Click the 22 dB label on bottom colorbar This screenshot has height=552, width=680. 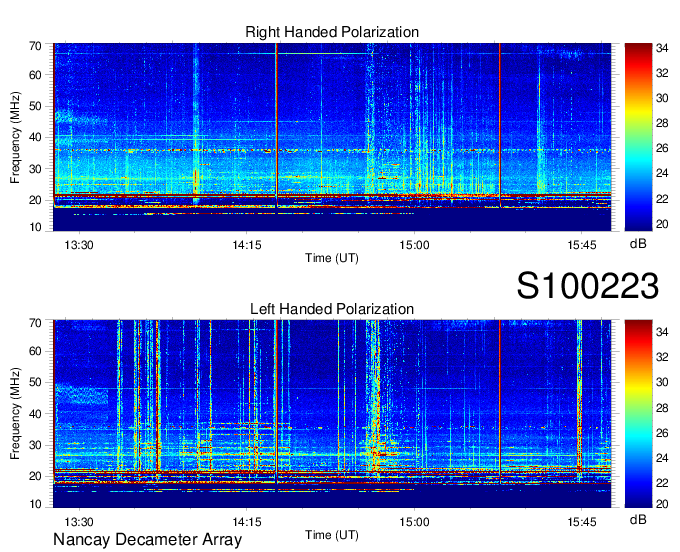point(662,483)
